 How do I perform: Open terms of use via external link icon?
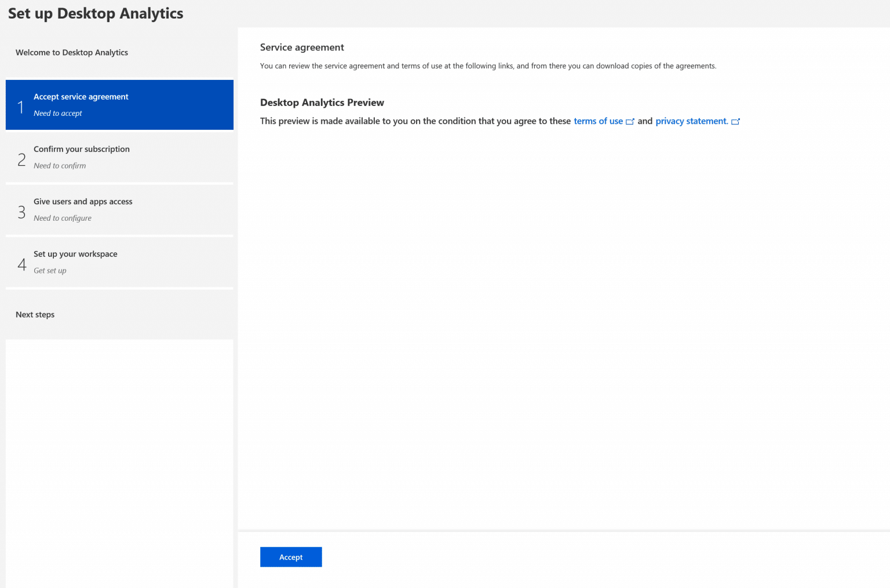click(x=630, y=121)
